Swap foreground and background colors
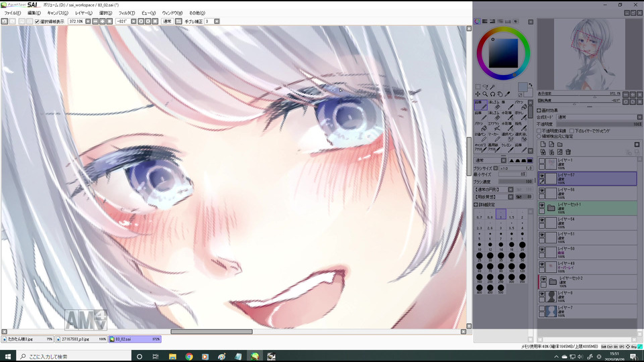 click(x=530, y=85)
